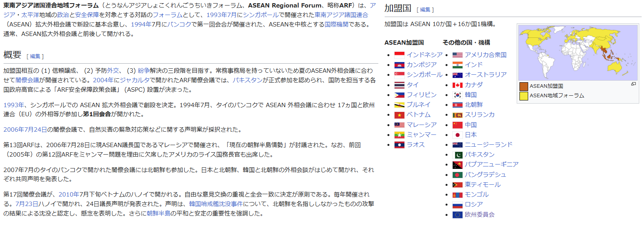Open the 1993年7月 date link

pos(221,15)
